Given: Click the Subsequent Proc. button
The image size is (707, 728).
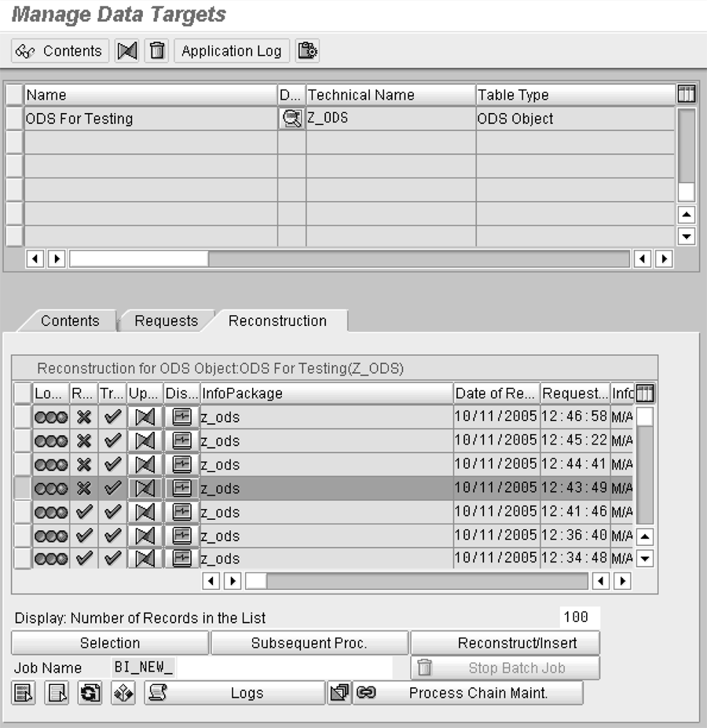Looking at the screenshot, I should pyautogui.click(x=310, y=642).
